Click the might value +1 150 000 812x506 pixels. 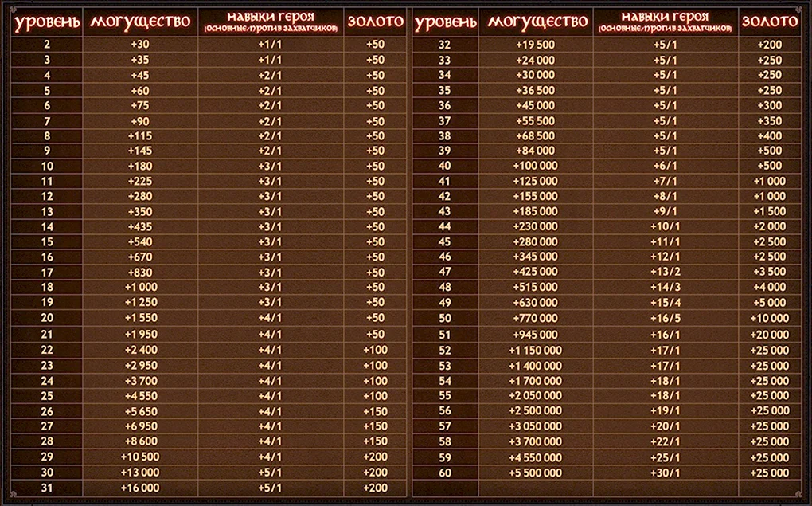click(536, 351)
